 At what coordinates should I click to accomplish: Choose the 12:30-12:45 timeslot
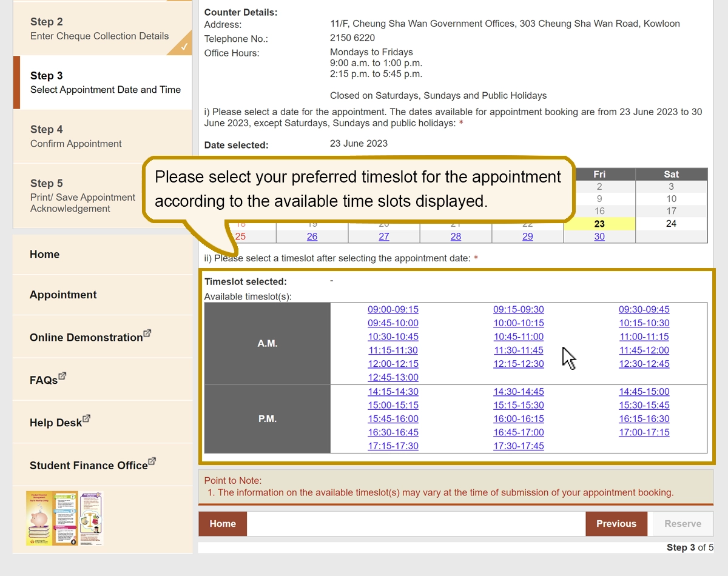(x=644, y=364)
